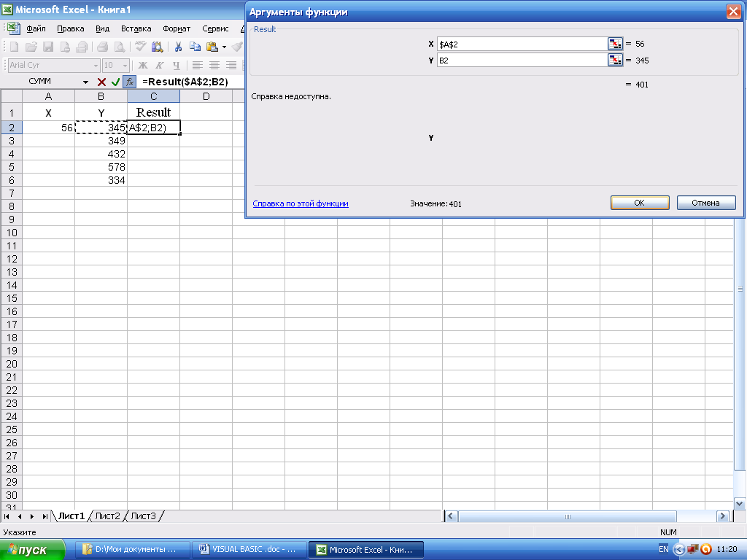The image size is (747, 560).
Task: Click the Open folder toolbar icon
Action: (x=31, y=47)
